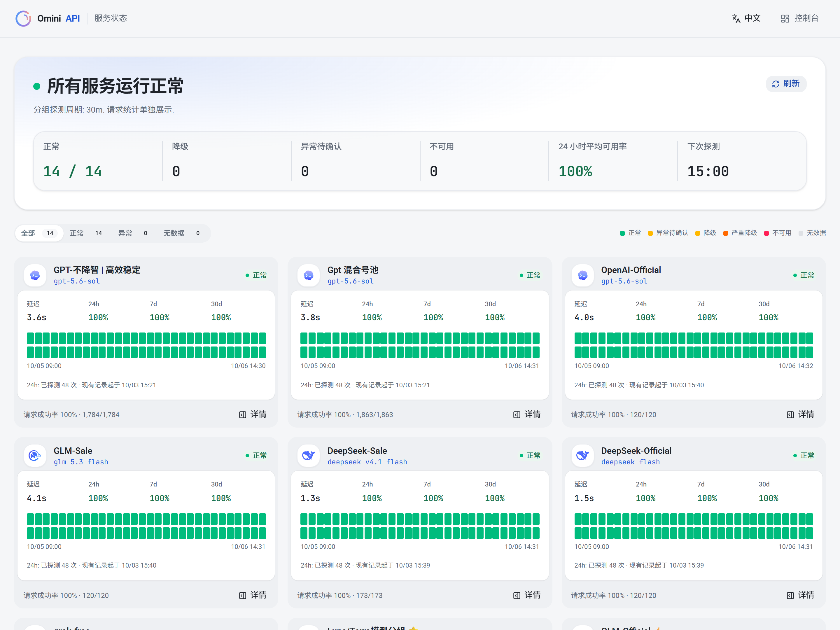Open the 控制台 console link

click(x=800, y=18)
